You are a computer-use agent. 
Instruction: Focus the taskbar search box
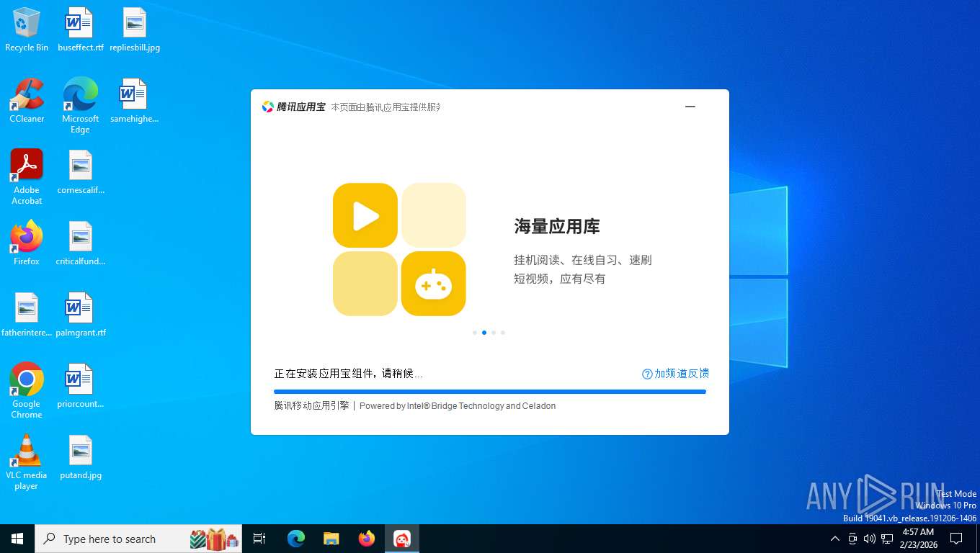[x=138, y=539]
